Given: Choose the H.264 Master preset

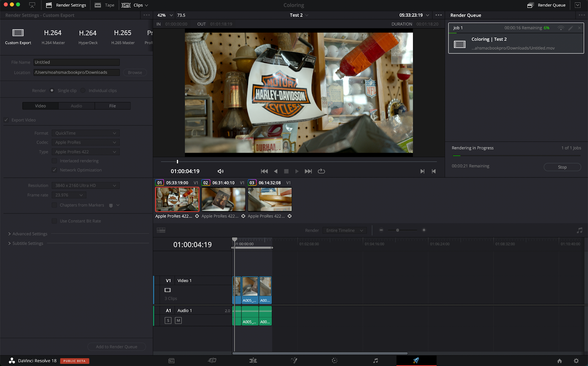Looking at the screenshot, I should click(53, 37).
